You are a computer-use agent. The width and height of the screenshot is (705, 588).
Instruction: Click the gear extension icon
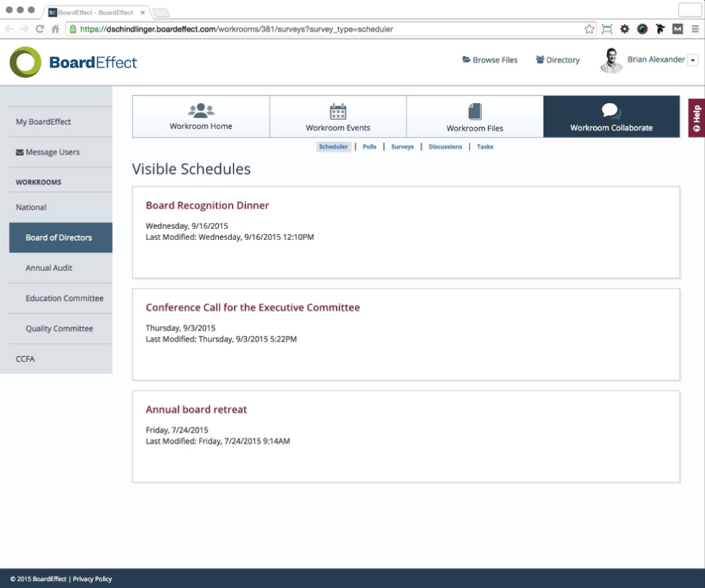(x=624, y=29)
